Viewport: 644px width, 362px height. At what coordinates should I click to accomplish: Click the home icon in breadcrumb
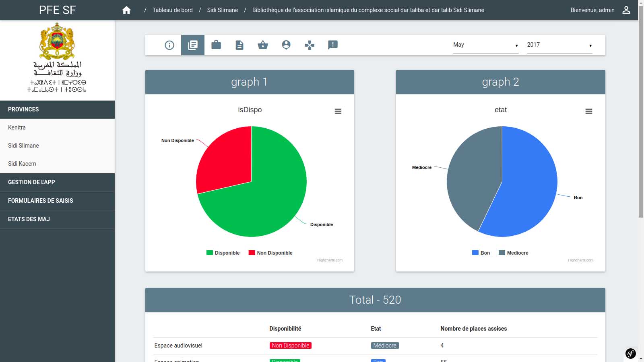126,10
